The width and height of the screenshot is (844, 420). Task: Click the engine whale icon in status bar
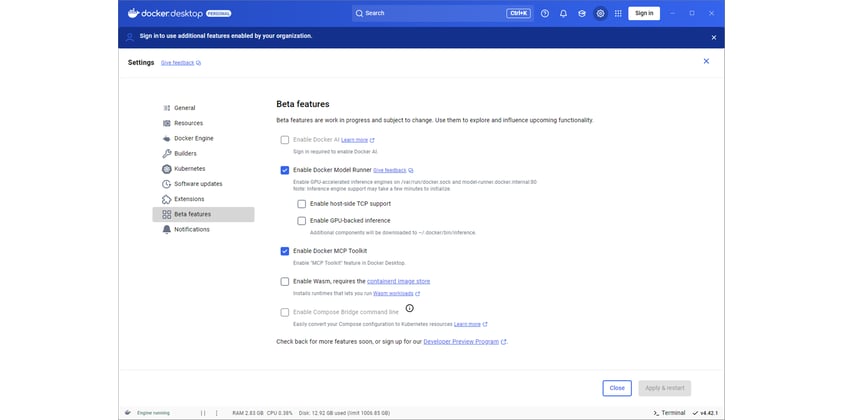tap(128, 412)
